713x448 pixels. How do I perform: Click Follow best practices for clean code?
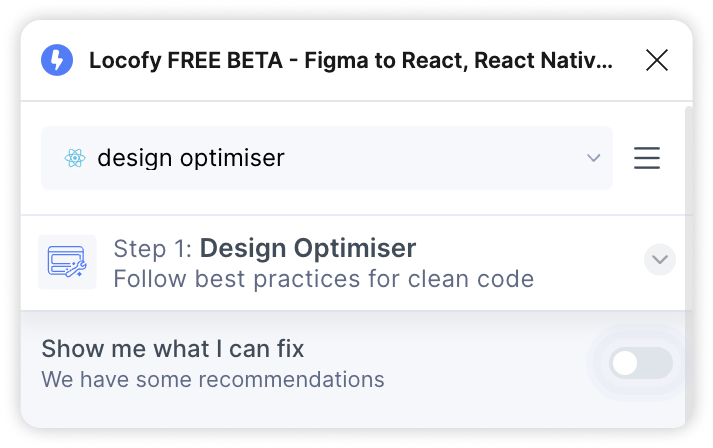click(x=324, y=279)
